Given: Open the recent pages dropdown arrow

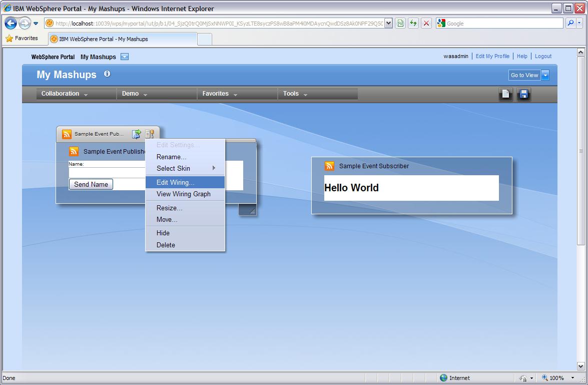Looking at the screenshot, I should coord(36,23).
